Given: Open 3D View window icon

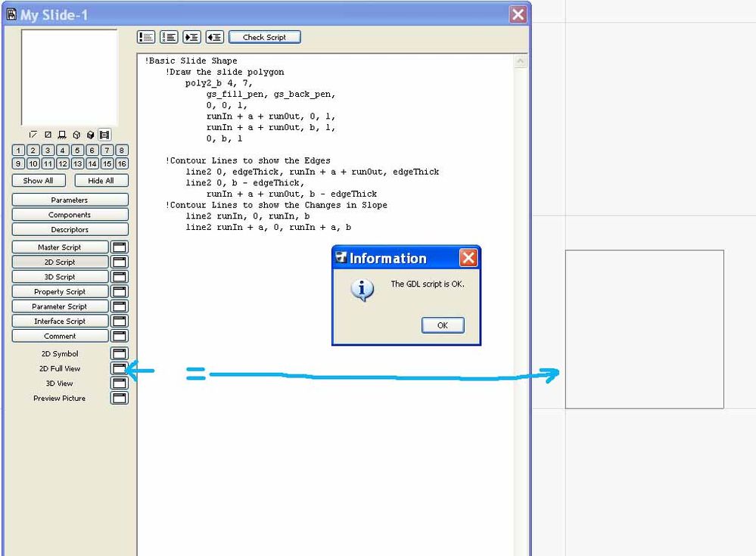Looking at the screenshot, I should pos(120,384).
